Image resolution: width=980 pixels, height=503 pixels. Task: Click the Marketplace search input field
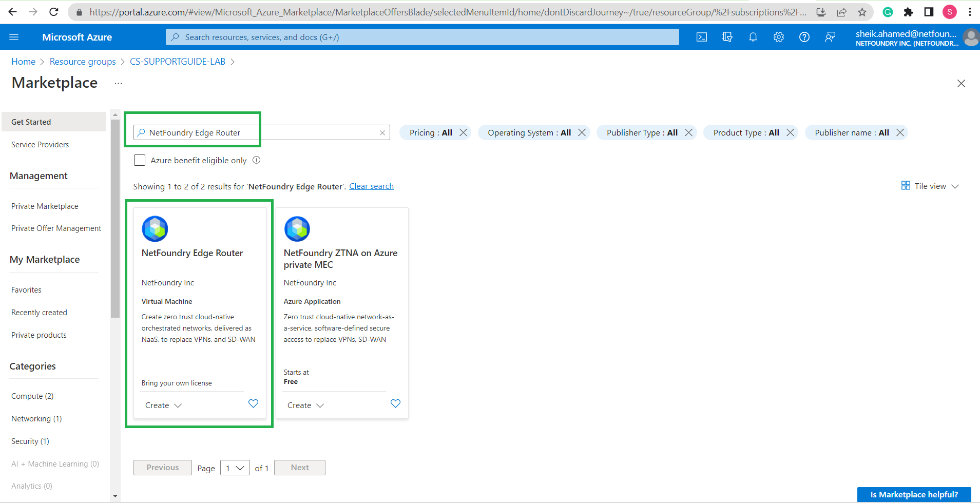[262, 132]
